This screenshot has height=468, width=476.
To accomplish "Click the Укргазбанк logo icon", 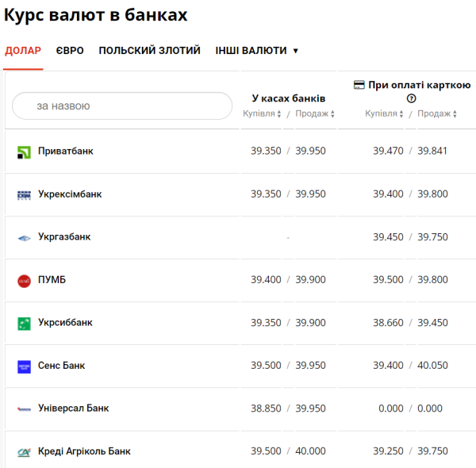I will tap(24, 238).
